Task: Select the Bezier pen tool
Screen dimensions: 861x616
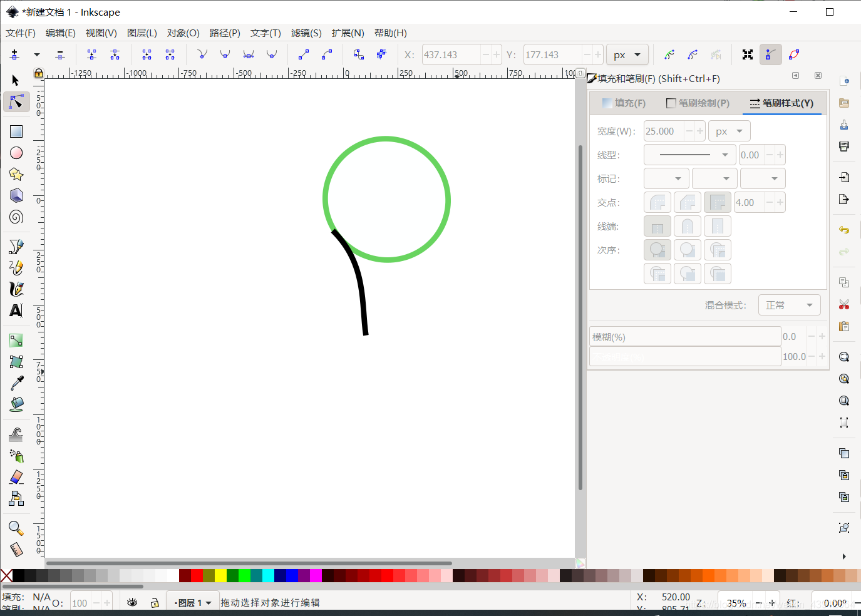Action: [x=16, y=247]
